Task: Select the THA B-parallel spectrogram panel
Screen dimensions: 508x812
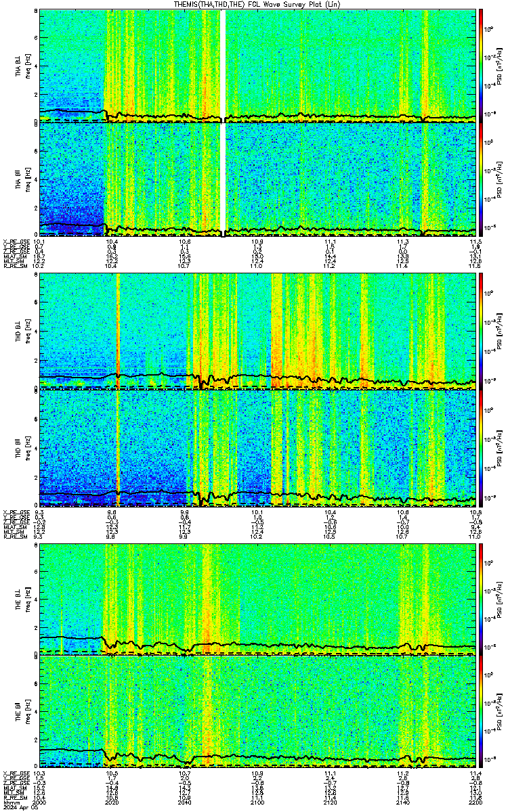Action: [256, 179]
